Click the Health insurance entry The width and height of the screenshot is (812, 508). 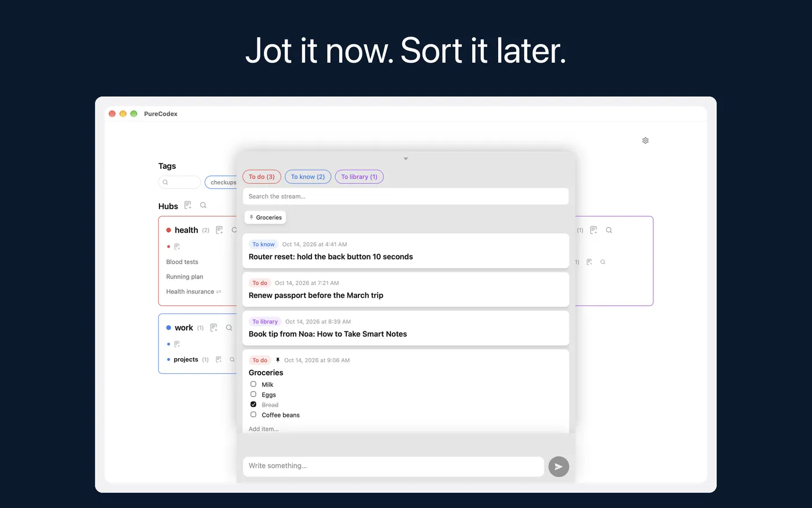tap(190, 291)
